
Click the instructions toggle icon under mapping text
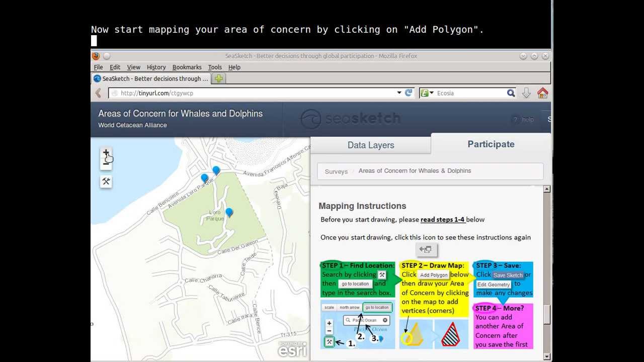coord(427,249)
